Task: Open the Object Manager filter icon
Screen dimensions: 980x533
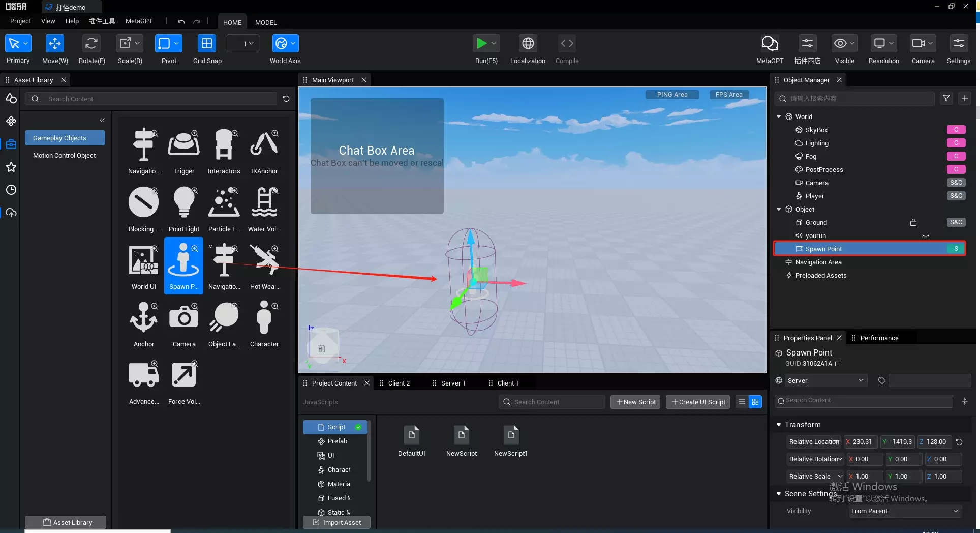Action: [x=946, y=98]
